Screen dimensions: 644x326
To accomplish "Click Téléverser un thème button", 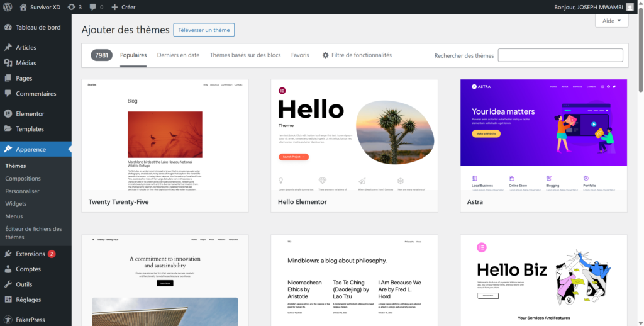I will (204, 30).
